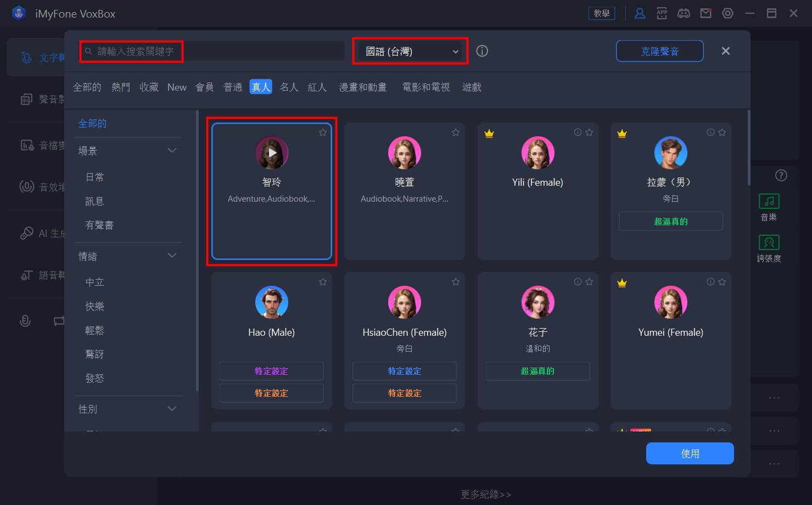Filter by 日常 scene
812x505 pixels.
pyautogui.click(x=94, y=177)
